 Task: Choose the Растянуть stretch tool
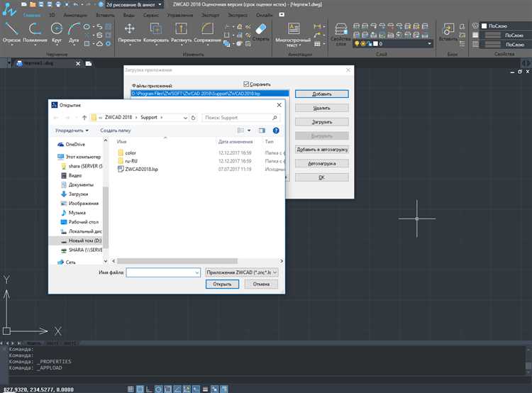pyautogui.click(x=181, y=32)
